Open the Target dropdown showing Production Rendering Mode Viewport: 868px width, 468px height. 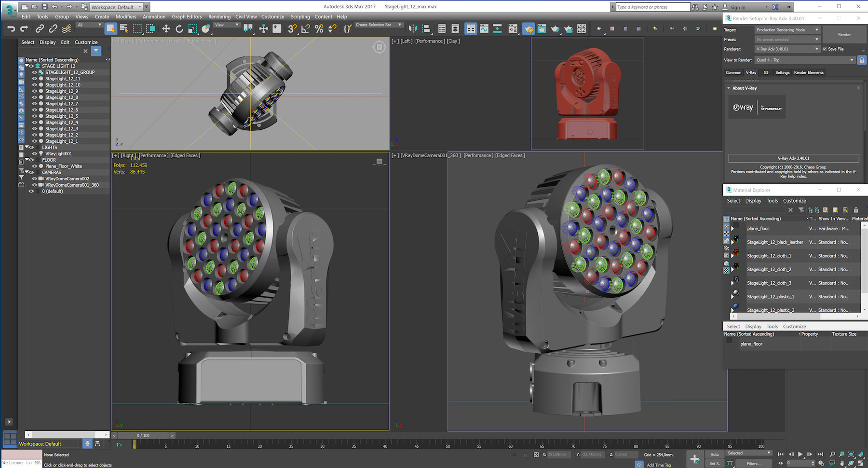point(816,30)
